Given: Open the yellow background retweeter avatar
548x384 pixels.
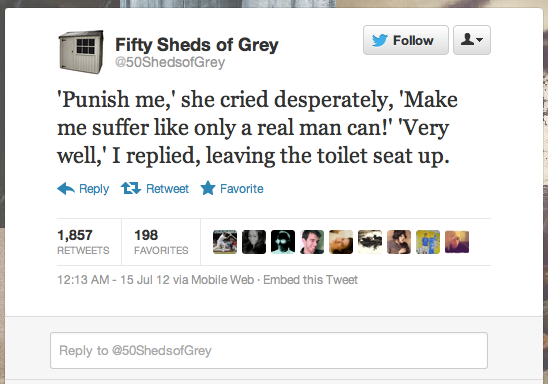Looking at the screenshot, I should (x=428, y=242).
